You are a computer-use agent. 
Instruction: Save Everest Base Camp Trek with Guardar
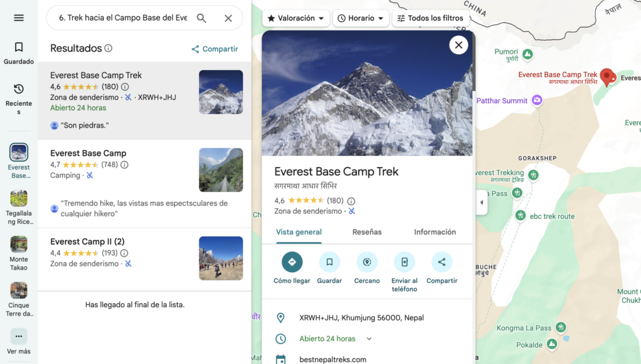click(329, 262)
